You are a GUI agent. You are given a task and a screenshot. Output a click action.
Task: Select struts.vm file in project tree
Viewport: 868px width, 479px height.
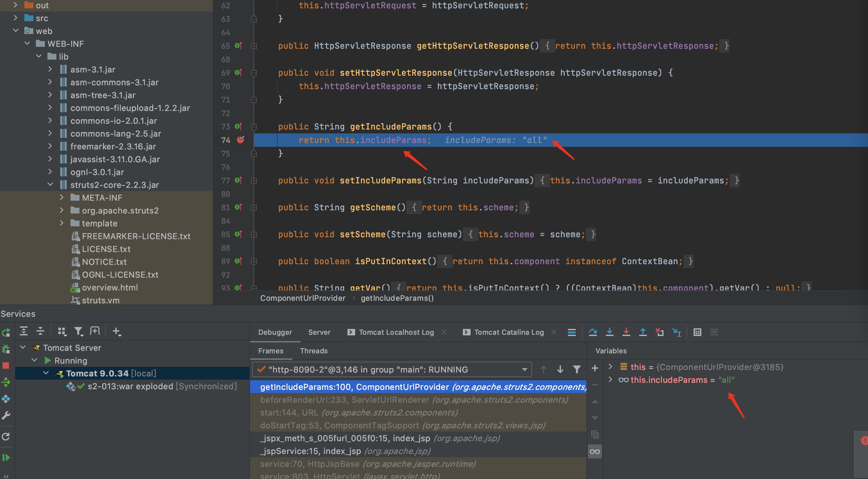pos(100,300)
